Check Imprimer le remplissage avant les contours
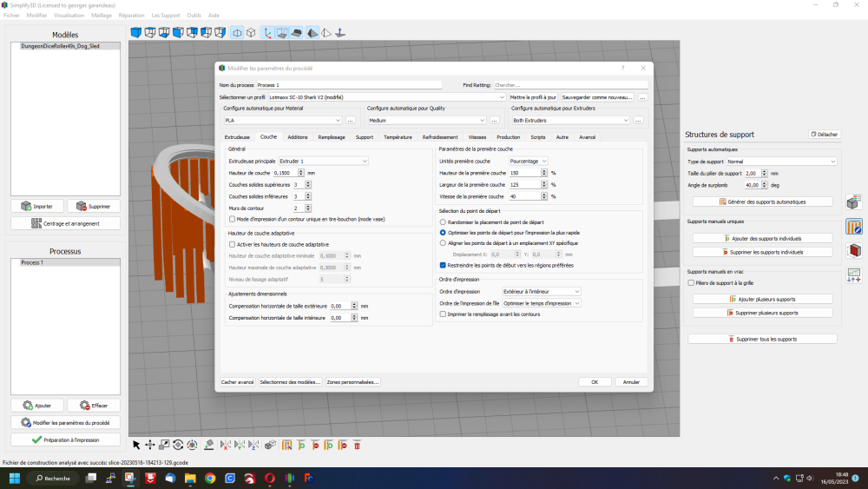This screenshot has height=489, width=868. [443, 314]
